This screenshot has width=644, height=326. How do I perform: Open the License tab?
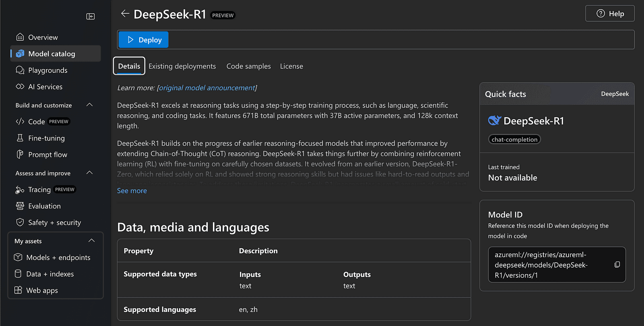tap(292, 66)
